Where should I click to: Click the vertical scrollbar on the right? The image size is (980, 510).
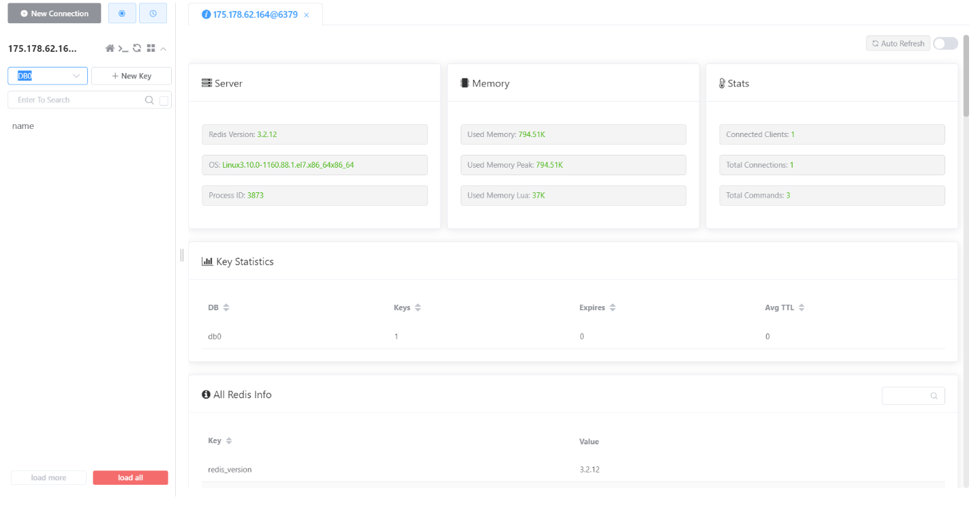coord(966,75)
